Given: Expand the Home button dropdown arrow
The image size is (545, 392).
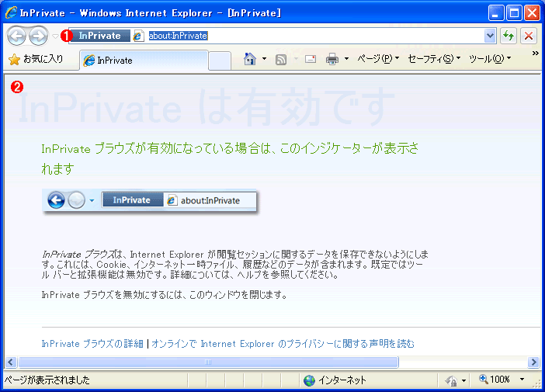Looking at the screenshot, I should point(264,59).
